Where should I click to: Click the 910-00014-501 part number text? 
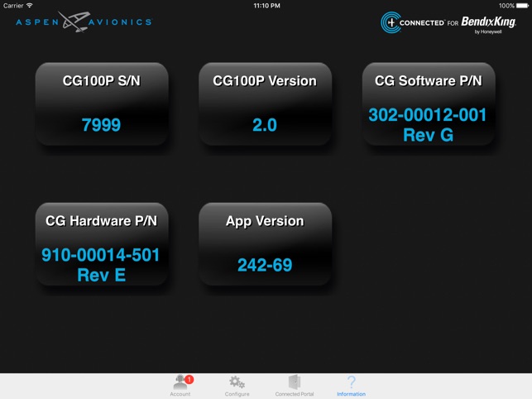tap(100, 255)
